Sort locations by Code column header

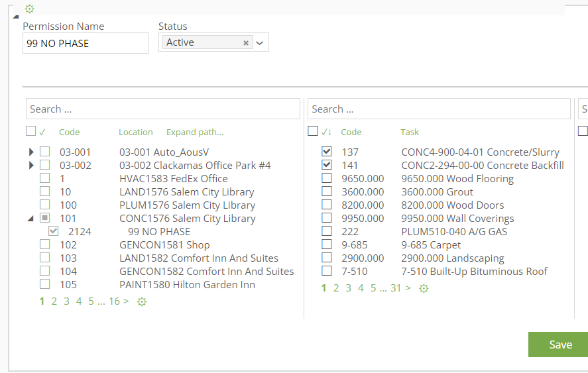point(70,132)
